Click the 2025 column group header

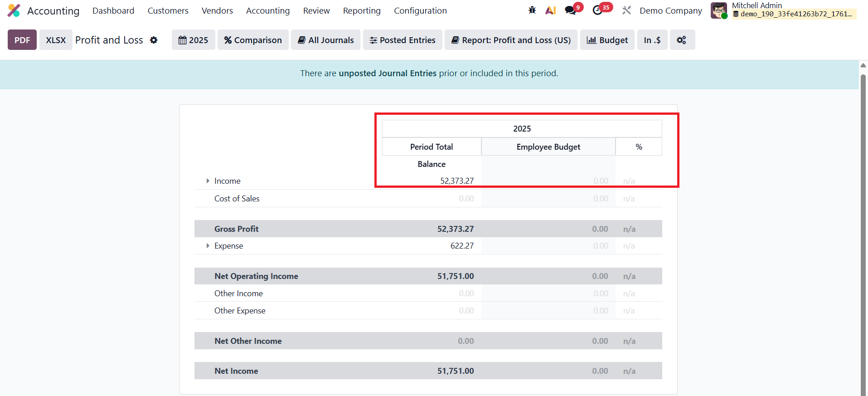pos(522,128)
